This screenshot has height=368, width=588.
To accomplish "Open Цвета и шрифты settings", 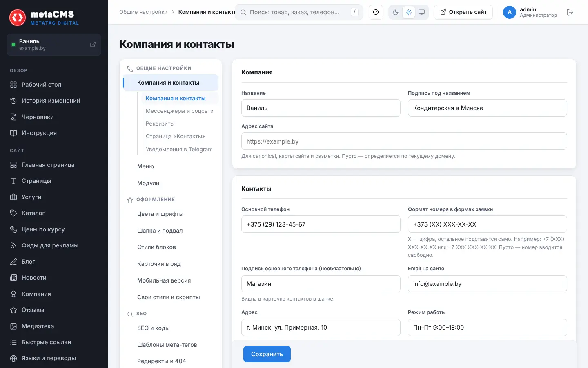I will click(171, 214).
